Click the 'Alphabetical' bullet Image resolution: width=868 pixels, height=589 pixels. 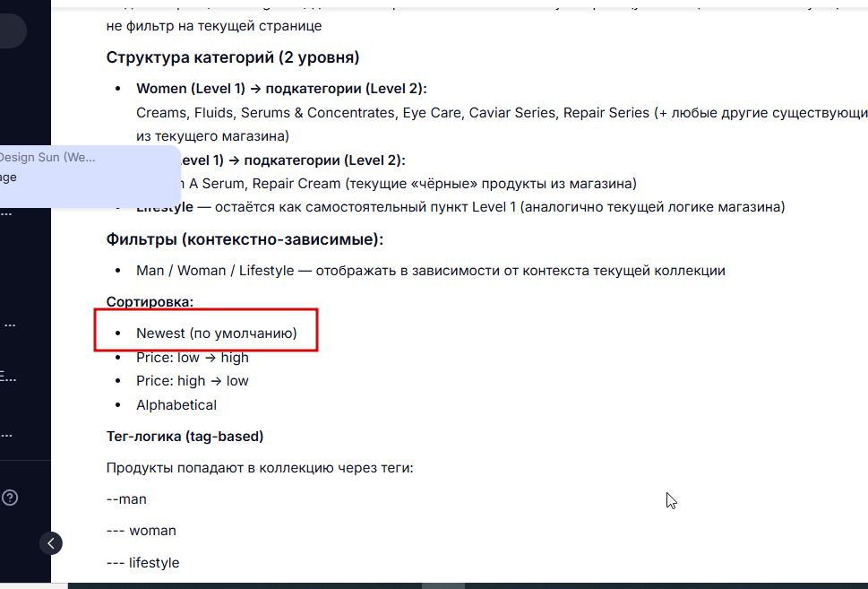click(x=176, y=405)
